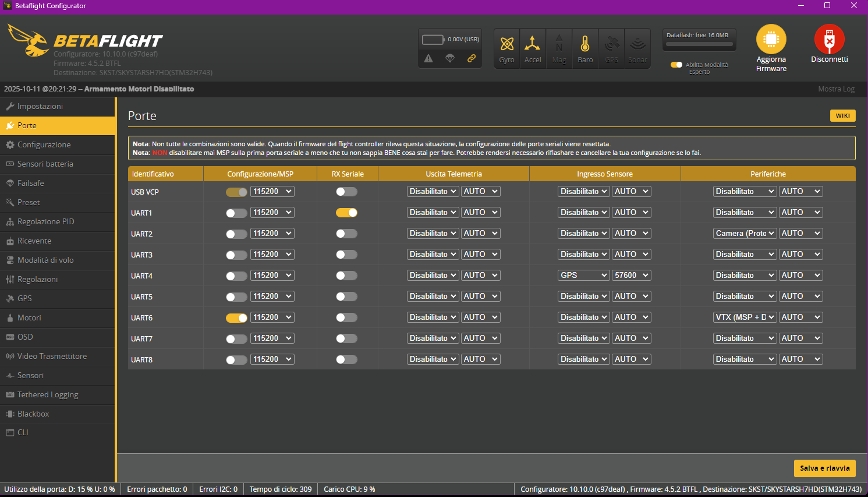Disable MSP toggle on UART6
The width and height of the screenshot is (868, 497).
pos(236,318)
